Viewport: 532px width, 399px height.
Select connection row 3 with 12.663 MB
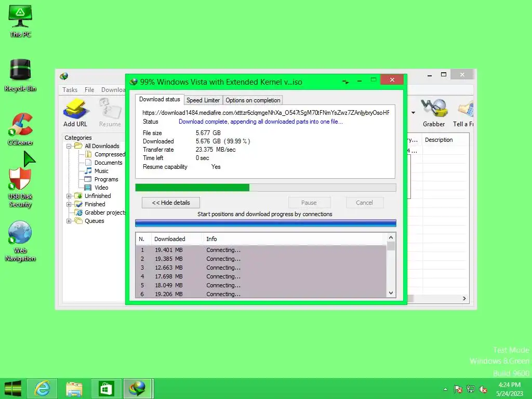coord(261,268)
